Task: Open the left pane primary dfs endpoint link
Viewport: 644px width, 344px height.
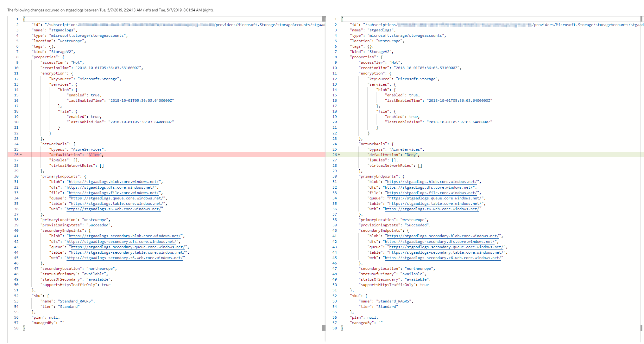Action: 111,187
